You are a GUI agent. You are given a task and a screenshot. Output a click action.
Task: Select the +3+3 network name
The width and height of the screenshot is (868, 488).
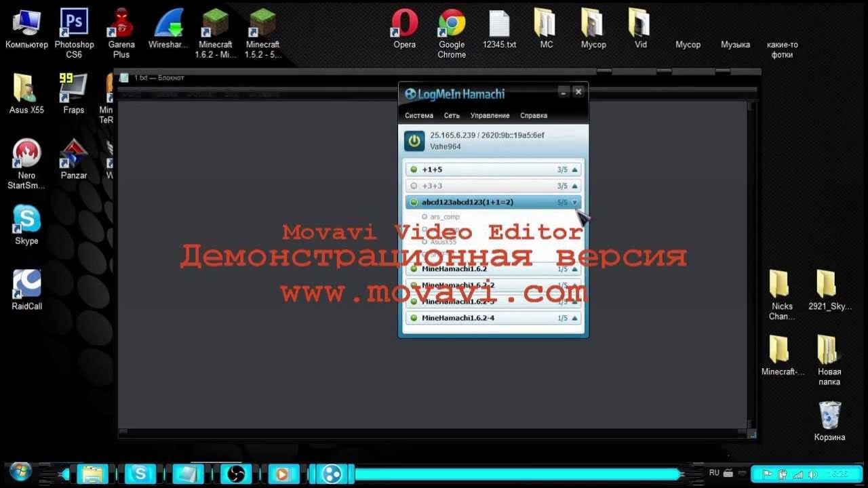pyautogui.click(x=432, y=186)
